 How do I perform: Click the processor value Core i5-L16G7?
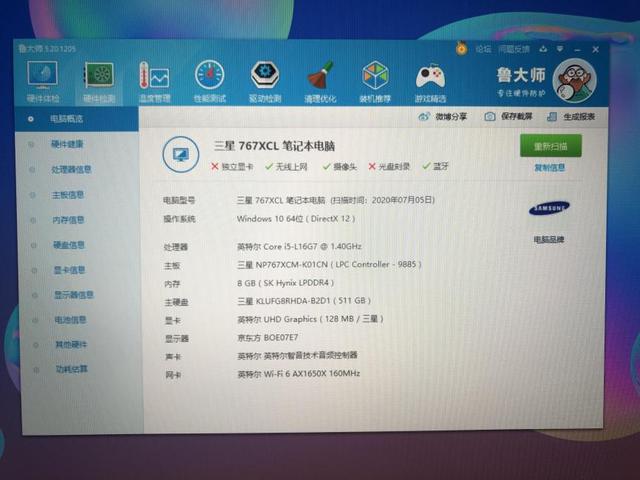[x=299, y=247]
